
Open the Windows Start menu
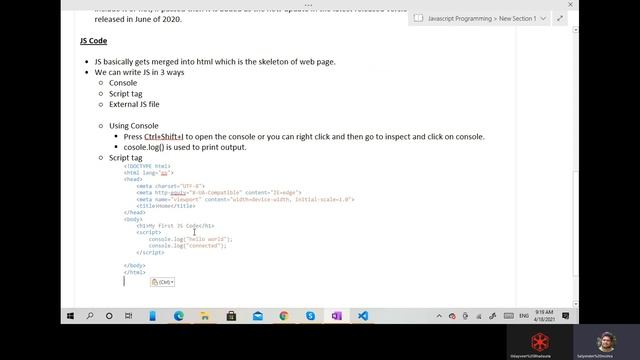pyautogui.click(x=70, y=316)
